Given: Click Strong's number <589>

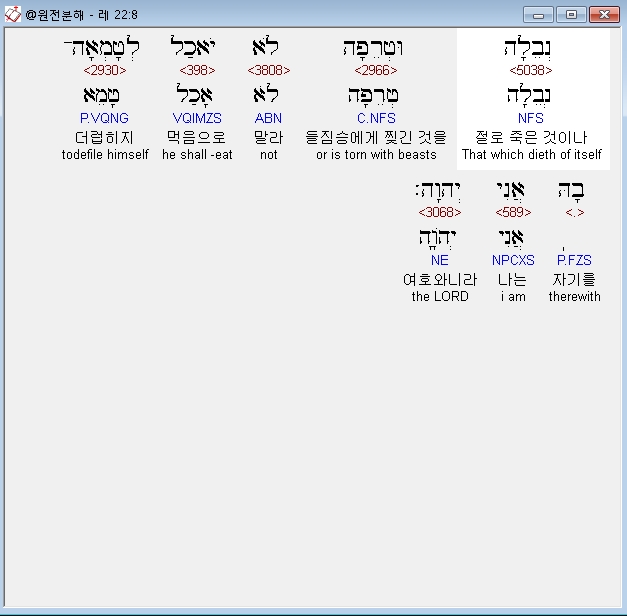Looking at the screenshot, I should [x=513, y=212].
